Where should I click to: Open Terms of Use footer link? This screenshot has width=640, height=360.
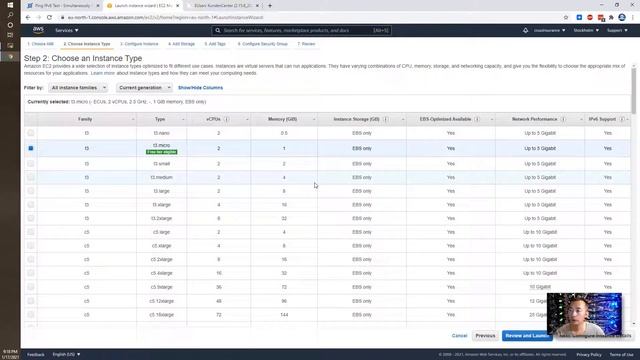tap(621, 355)
